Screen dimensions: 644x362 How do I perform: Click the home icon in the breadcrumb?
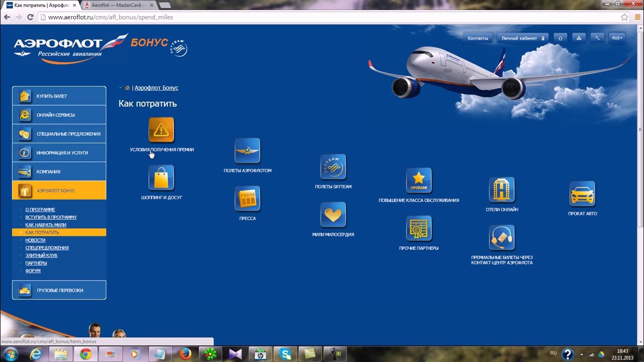(127, 87)
